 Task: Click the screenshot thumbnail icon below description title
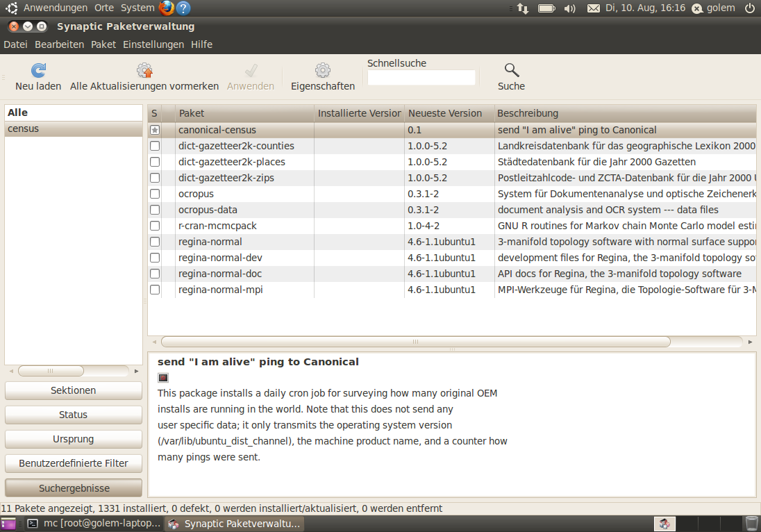tap(163, 378)
